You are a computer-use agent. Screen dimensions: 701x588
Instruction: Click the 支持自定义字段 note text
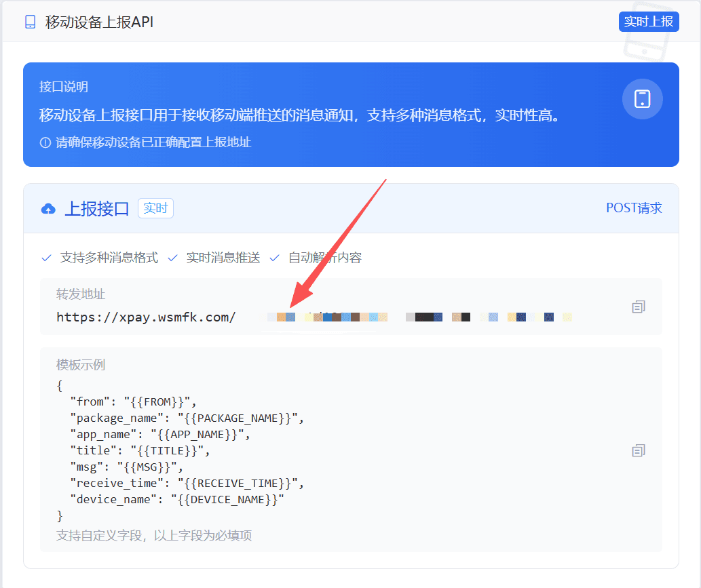point(154,535)
